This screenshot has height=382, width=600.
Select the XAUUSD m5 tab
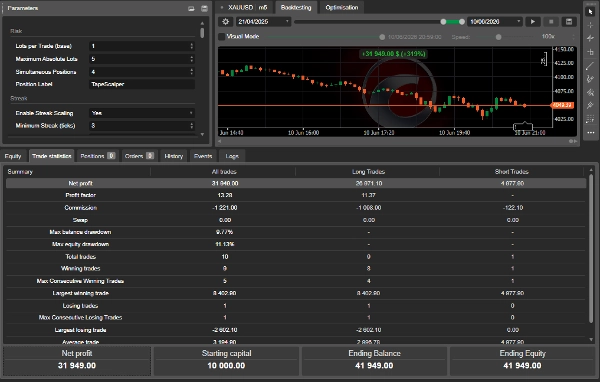[245, 7]
